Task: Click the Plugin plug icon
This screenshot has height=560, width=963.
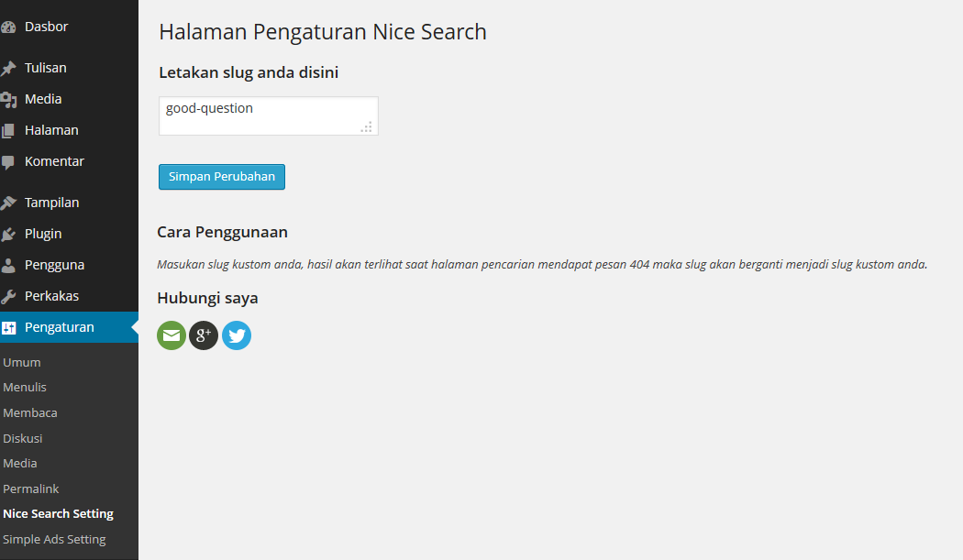Action: [8, 234]
